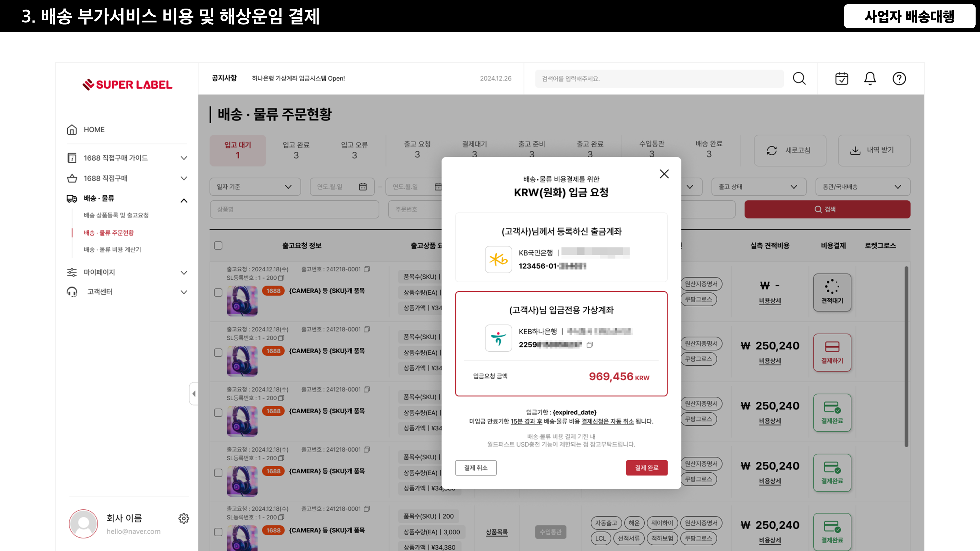Open 상품목록 link in bottom row

point(496,532)
